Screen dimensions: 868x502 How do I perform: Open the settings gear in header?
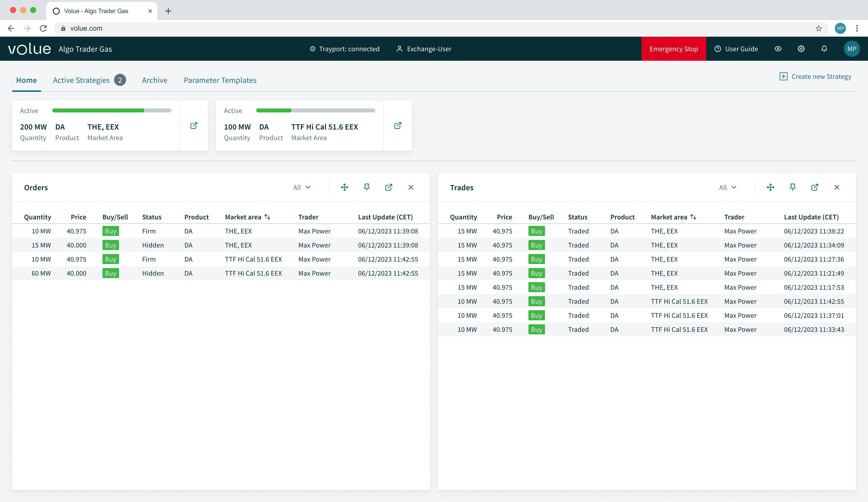tap(801, 49)
